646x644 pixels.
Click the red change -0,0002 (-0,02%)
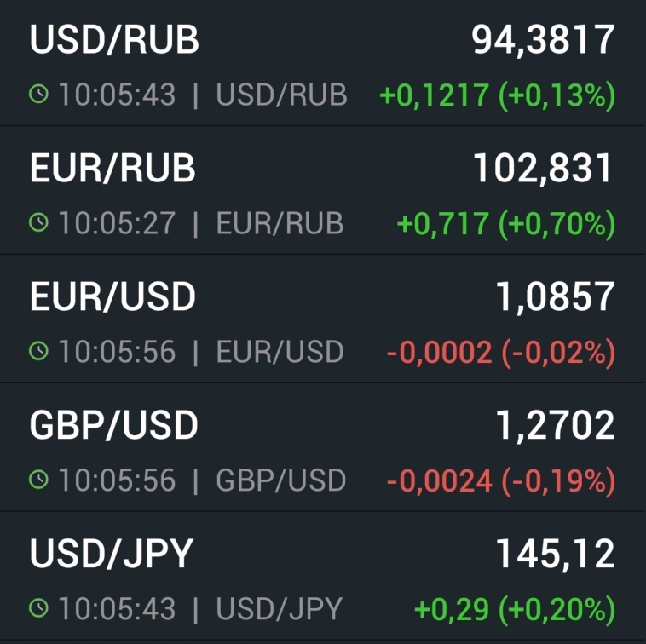pos(500,353)
